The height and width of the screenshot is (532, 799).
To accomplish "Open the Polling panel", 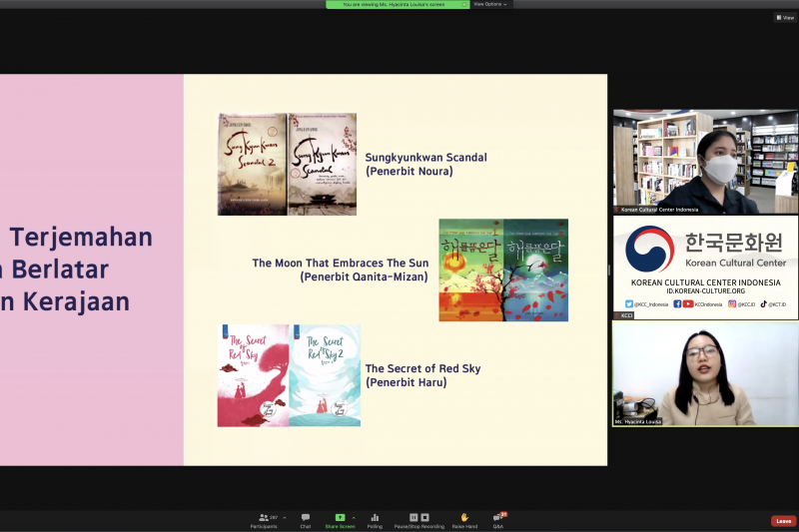I will (375, 520).
